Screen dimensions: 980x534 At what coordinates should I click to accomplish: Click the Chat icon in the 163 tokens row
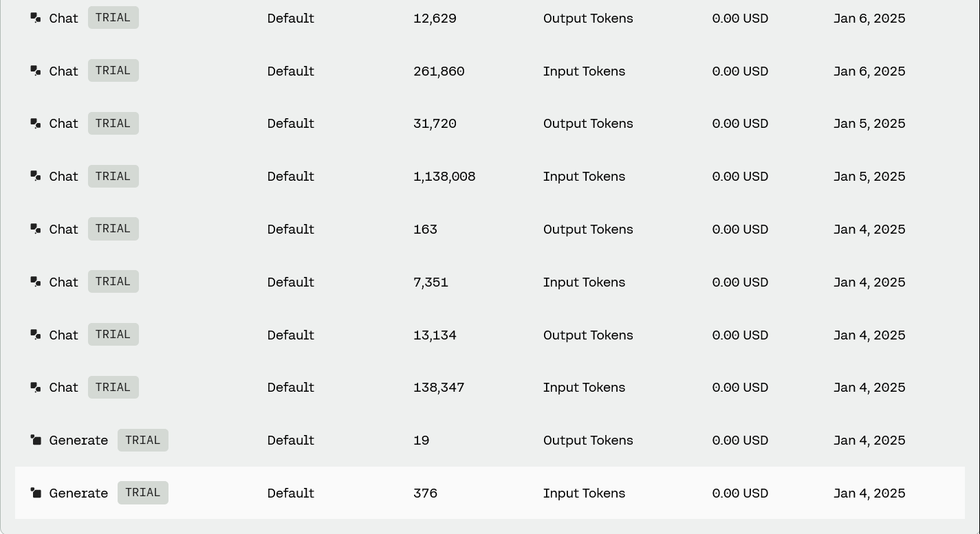[x=36, y=229]
